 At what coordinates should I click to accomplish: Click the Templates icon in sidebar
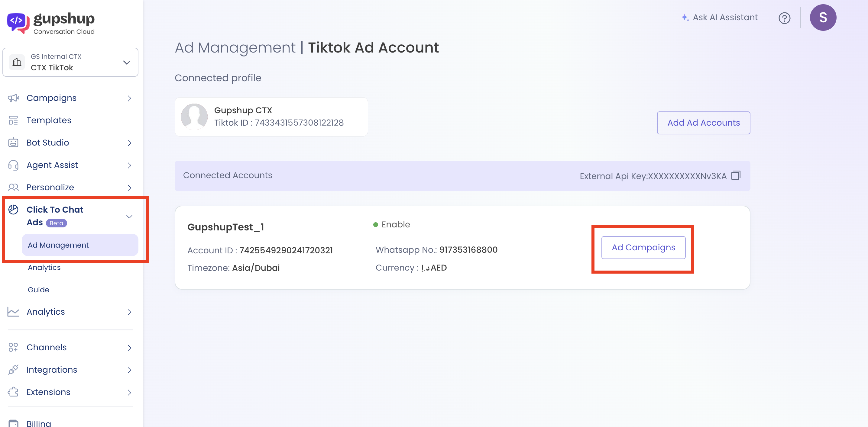(14, 120)
